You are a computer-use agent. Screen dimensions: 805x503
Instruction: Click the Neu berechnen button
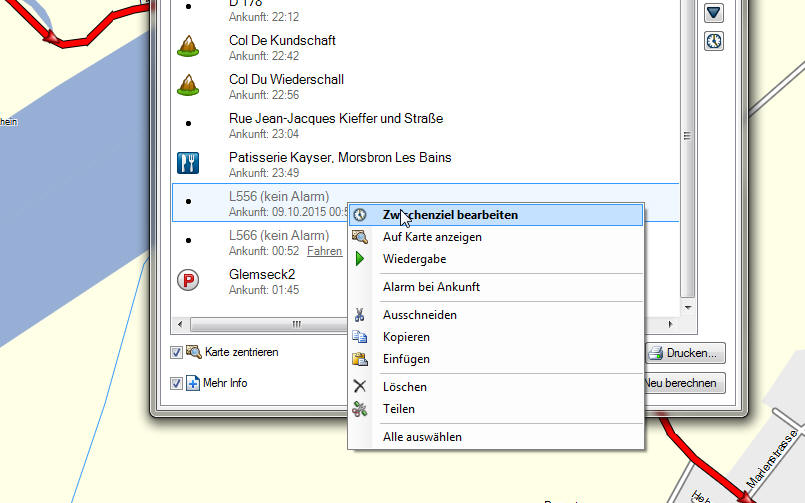(x=685, y=383)
